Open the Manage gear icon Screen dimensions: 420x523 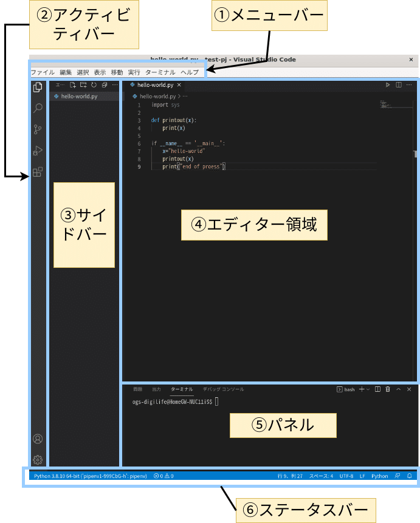[38, 460]
